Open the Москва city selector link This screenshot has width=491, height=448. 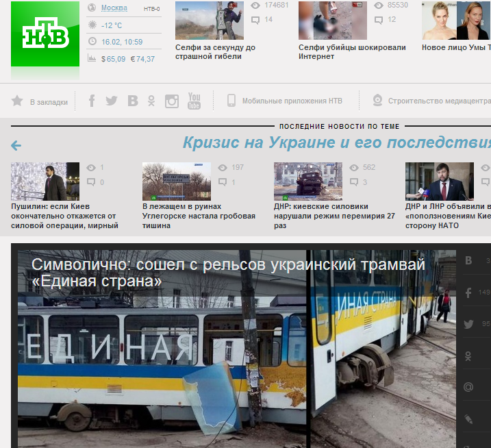(x=114, y=8)
